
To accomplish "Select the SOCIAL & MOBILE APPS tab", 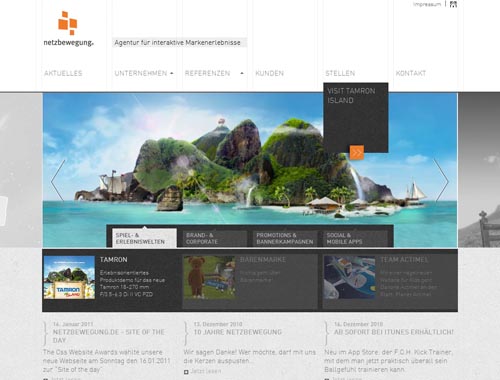I will click(x=355, y=239).
